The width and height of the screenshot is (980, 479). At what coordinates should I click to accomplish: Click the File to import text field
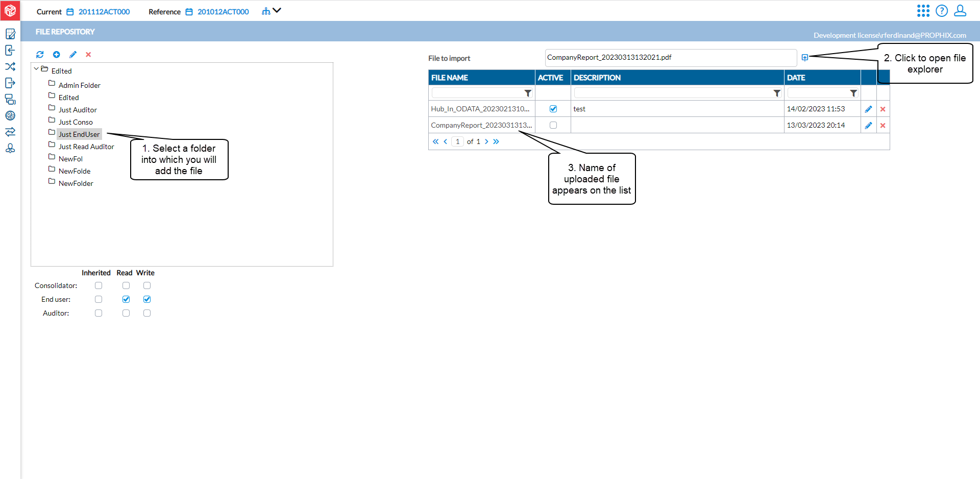pyautogui.click(x=671, y=58)
